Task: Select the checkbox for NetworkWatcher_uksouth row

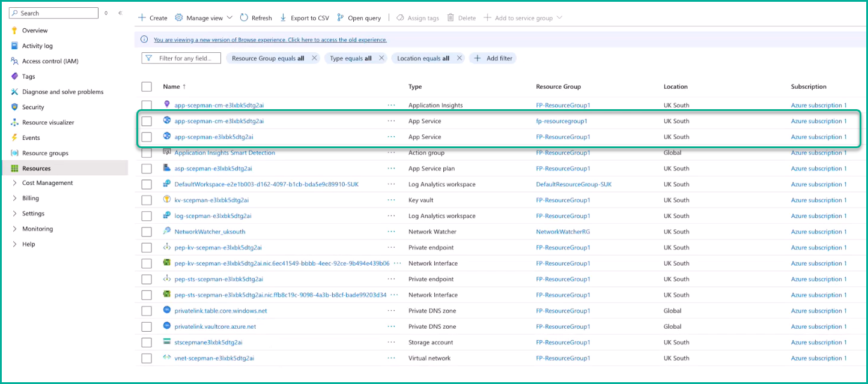Action: point(147,232)
